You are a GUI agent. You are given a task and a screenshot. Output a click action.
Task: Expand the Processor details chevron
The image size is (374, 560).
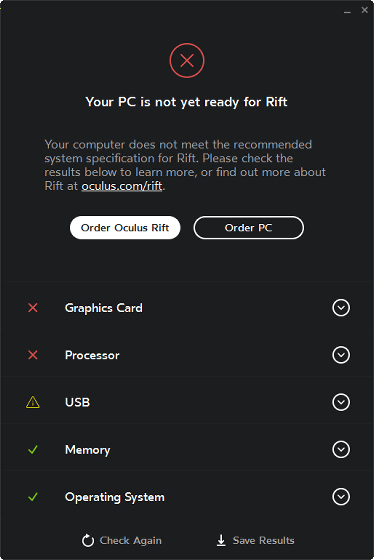pyautogui.click(x=341, y=355)
